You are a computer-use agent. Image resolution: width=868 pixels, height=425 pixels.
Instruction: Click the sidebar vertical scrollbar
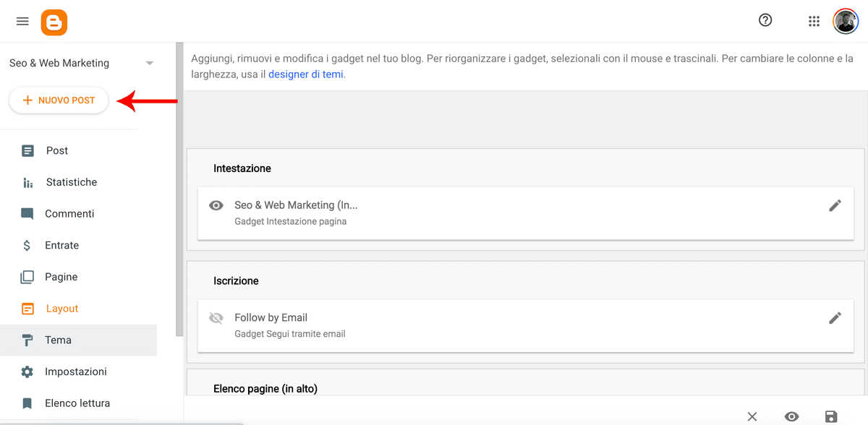click(x=179, y=190)
